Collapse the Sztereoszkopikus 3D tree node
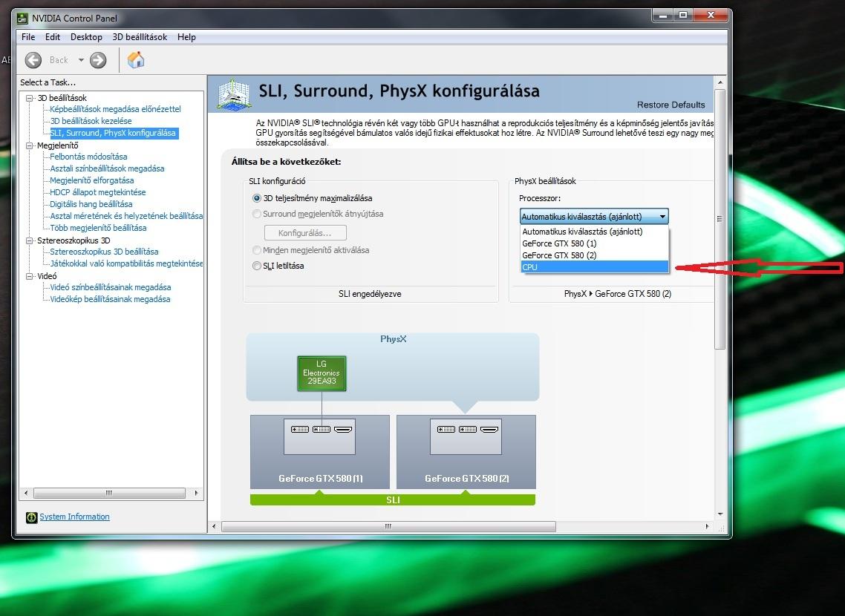The image size is (845, 616). click(x=30, y=240)
